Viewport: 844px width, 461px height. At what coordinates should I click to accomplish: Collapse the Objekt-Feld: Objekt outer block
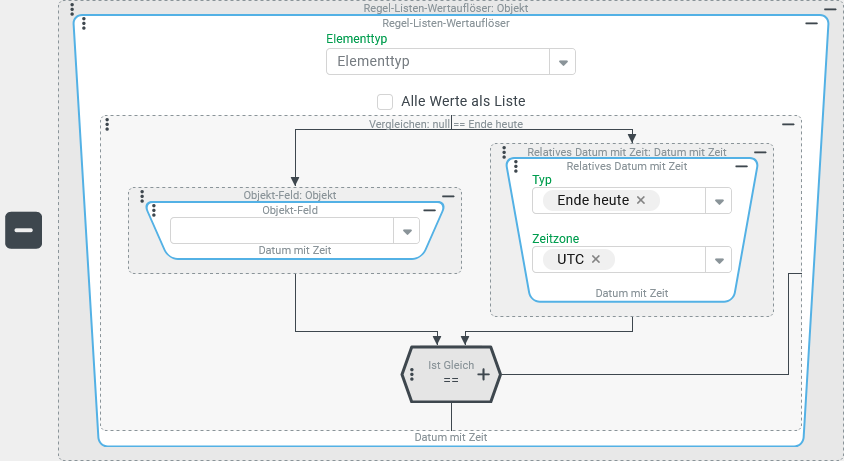point(448,196)
